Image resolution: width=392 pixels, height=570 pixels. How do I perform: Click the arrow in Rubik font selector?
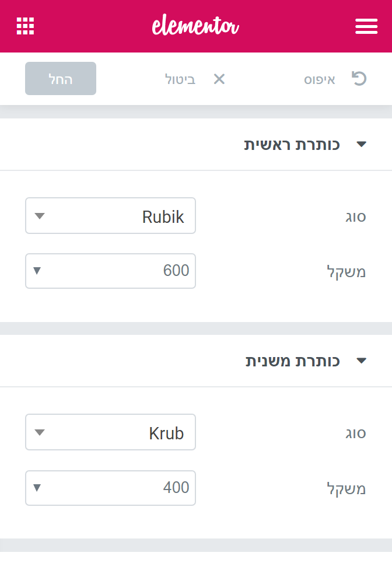click(40, 216)
